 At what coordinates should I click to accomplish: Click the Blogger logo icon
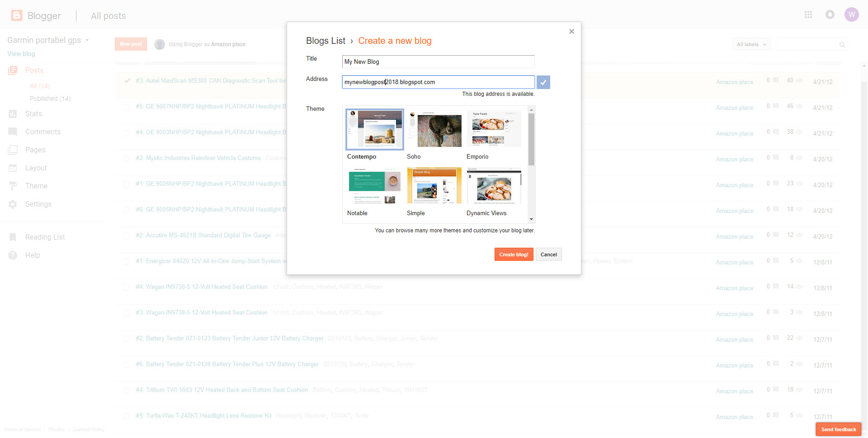point(17,15)
